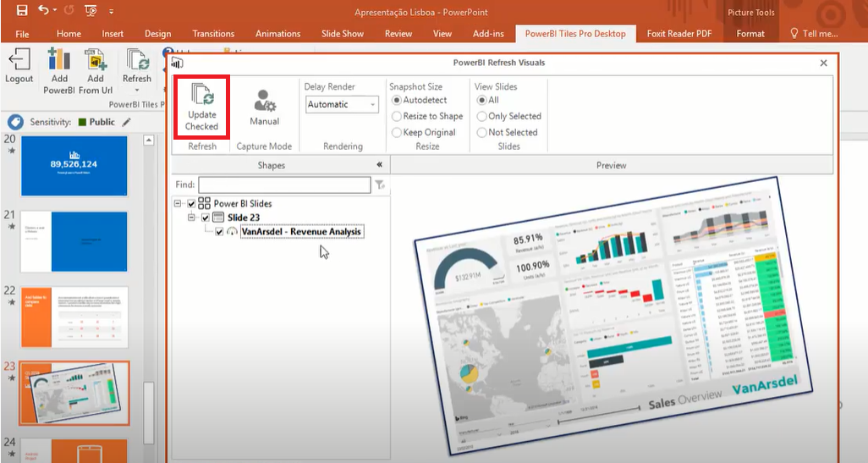Open the Review tab
The image size is (868, 463).
click(398, 34)
